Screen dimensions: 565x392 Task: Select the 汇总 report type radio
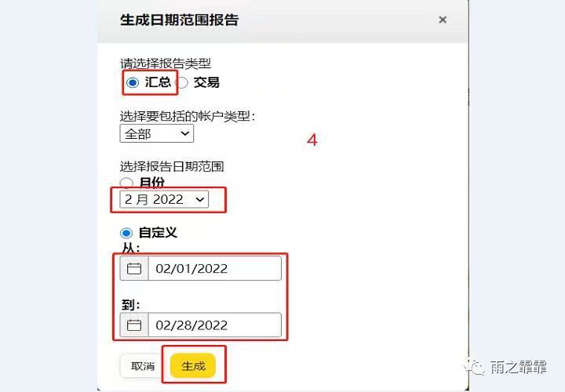pyautogui.click(x=133, y=82)
